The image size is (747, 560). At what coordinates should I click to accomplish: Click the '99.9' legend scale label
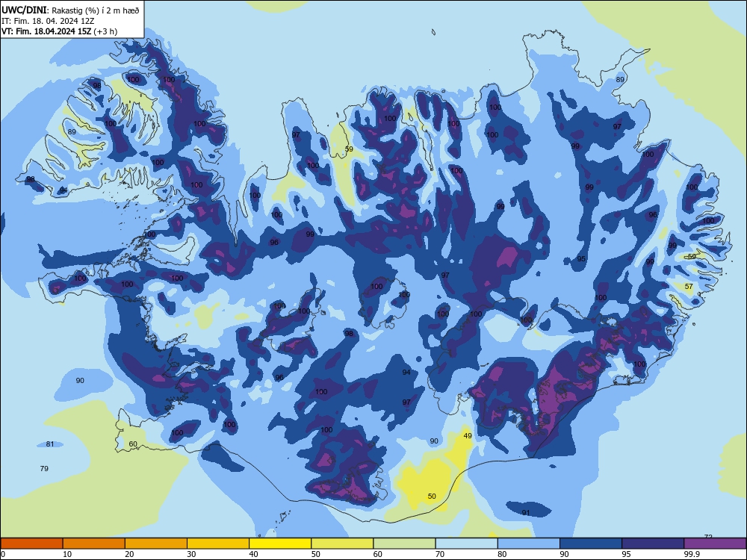(692, 554)
